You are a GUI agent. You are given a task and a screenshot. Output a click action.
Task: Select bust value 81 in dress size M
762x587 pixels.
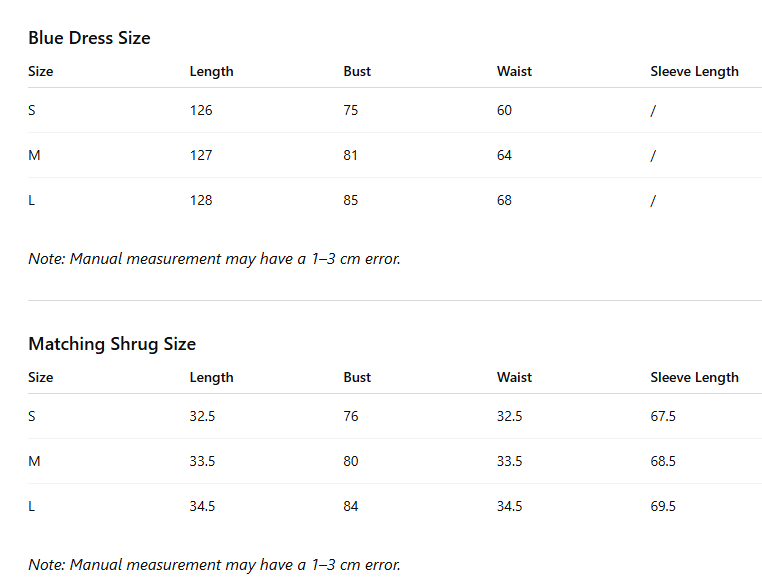(350, 155)
